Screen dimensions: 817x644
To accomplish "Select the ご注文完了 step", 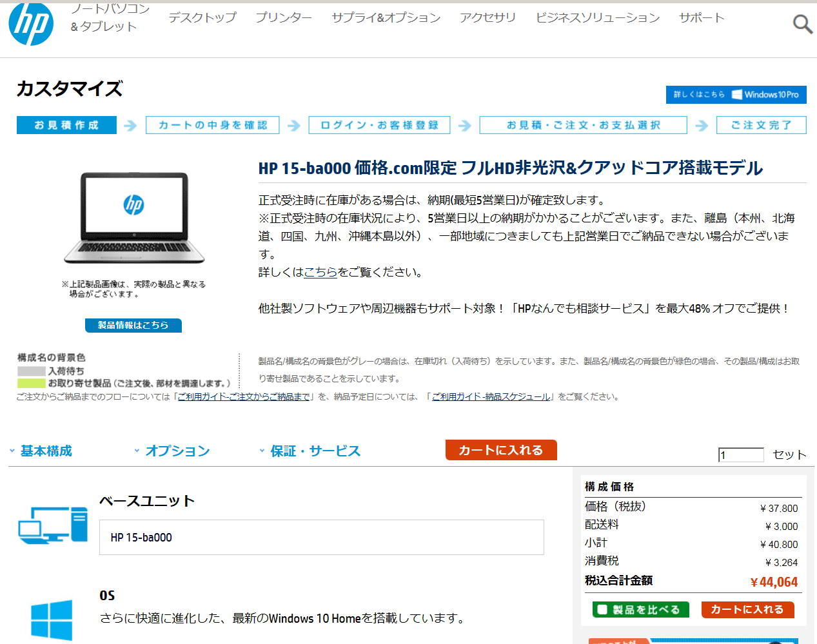I will [x=762, y=125].
